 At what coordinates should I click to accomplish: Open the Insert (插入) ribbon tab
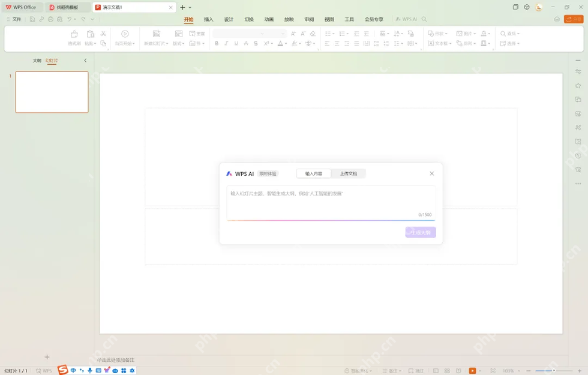209,19
